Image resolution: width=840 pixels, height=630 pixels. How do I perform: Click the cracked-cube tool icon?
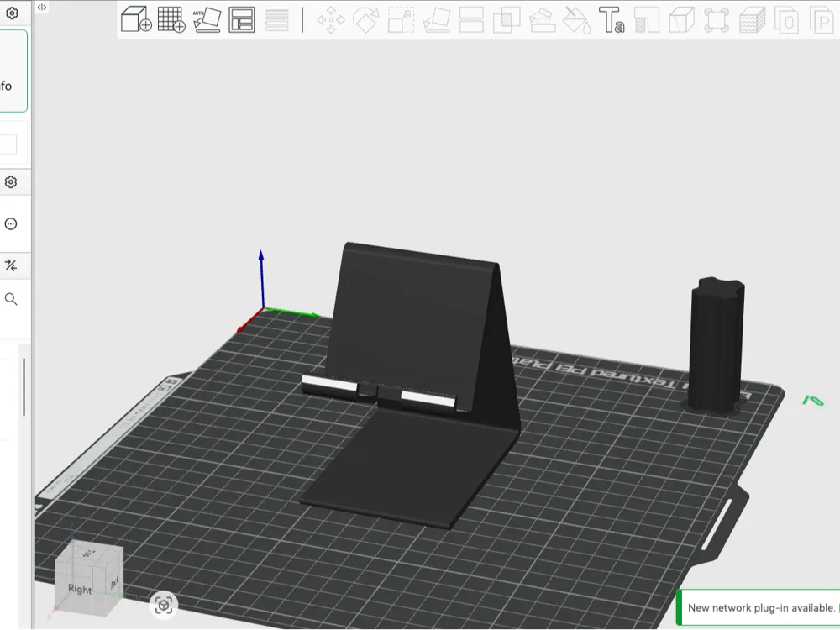coord(682,20)
